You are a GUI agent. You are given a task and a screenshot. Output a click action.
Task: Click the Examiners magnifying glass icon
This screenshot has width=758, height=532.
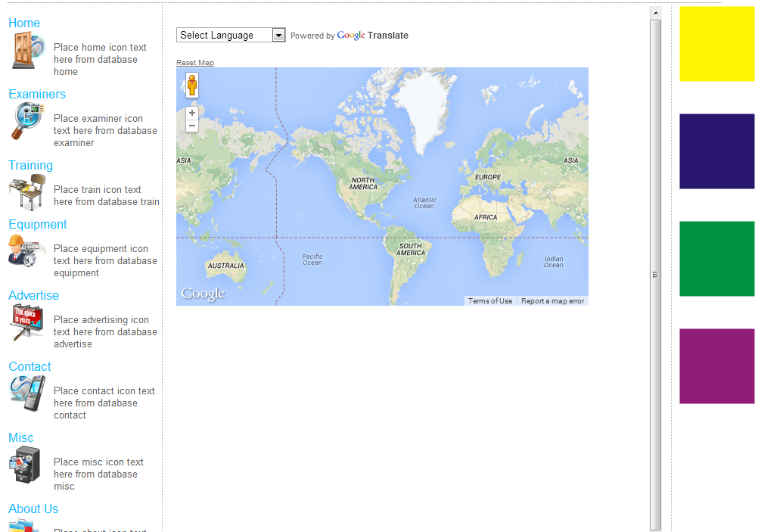click(27, 121)
